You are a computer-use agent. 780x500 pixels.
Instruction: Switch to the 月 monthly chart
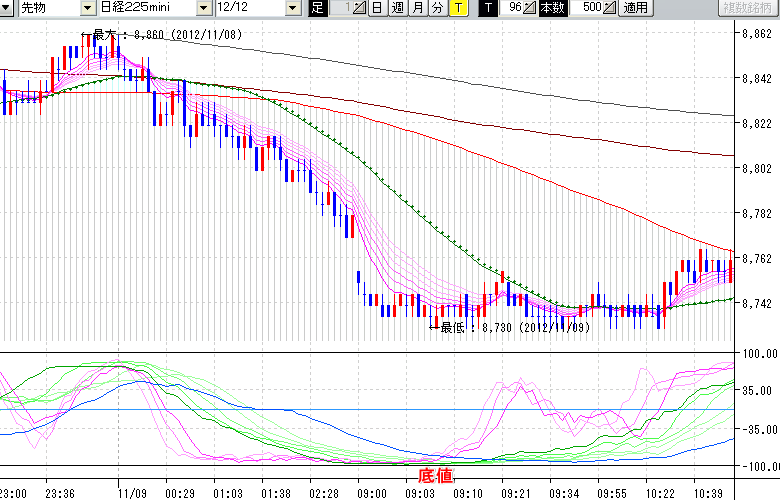pyautogui.click(x=417, y=8)
